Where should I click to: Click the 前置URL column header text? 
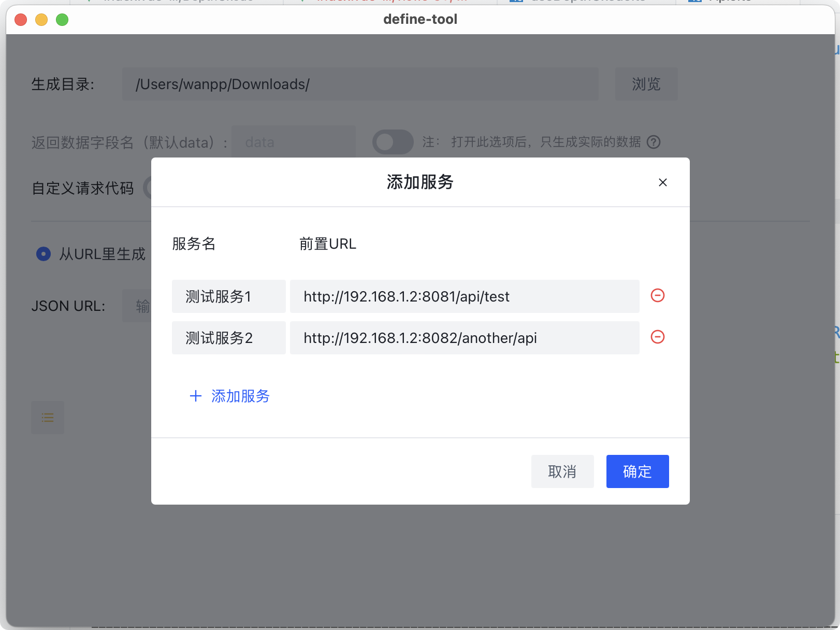[x=328, y=244]
